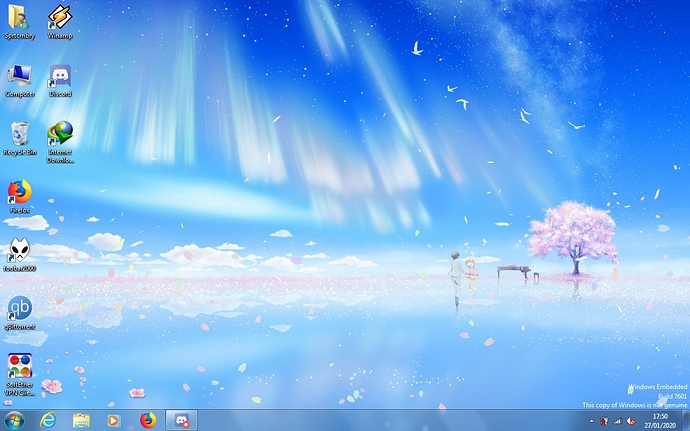Open Windows Explorer folder on taskbar
This screenshot has width=690, height=431.
coord(81,420)
